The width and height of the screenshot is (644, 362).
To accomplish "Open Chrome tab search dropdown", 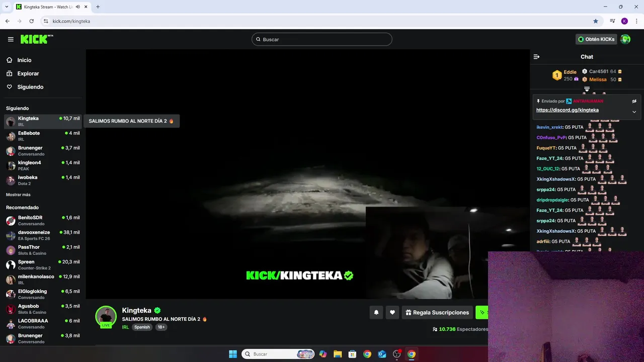I will pyautogui.click(x=7, y=7).
